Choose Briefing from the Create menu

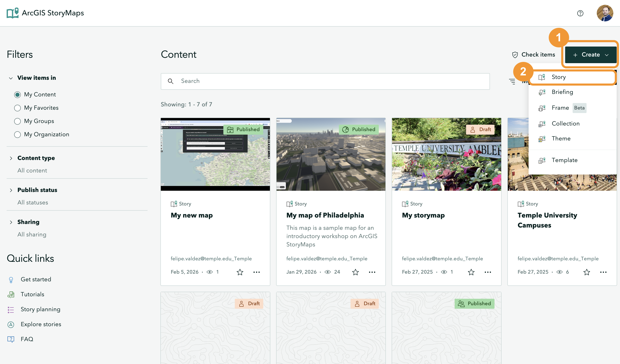click(x=572, y=92)
